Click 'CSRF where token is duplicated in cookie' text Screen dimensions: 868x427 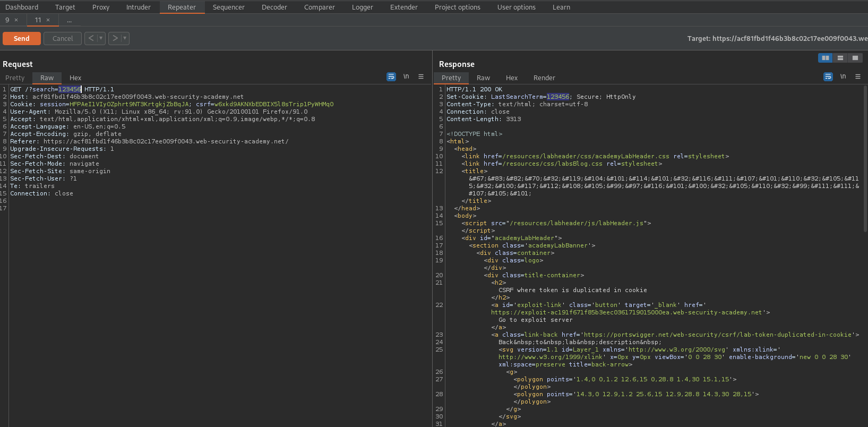pyautogui.click(x=573, y=290)
